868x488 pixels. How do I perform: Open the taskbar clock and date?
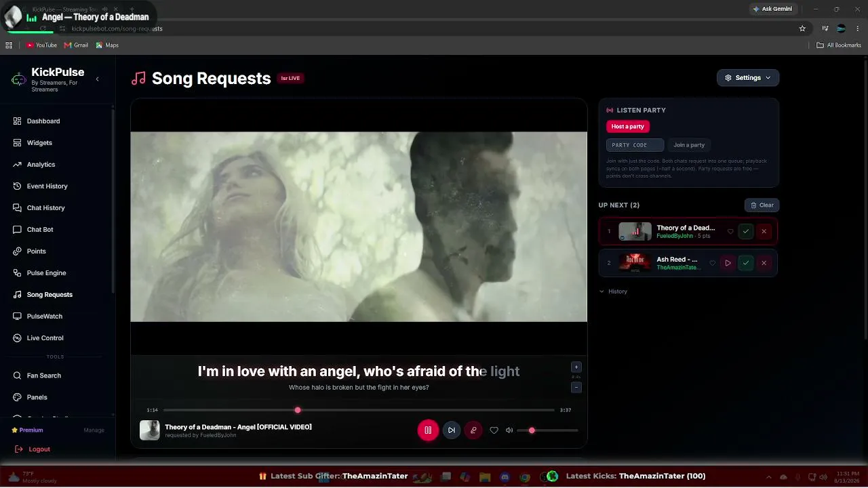[x=848, y=477]
